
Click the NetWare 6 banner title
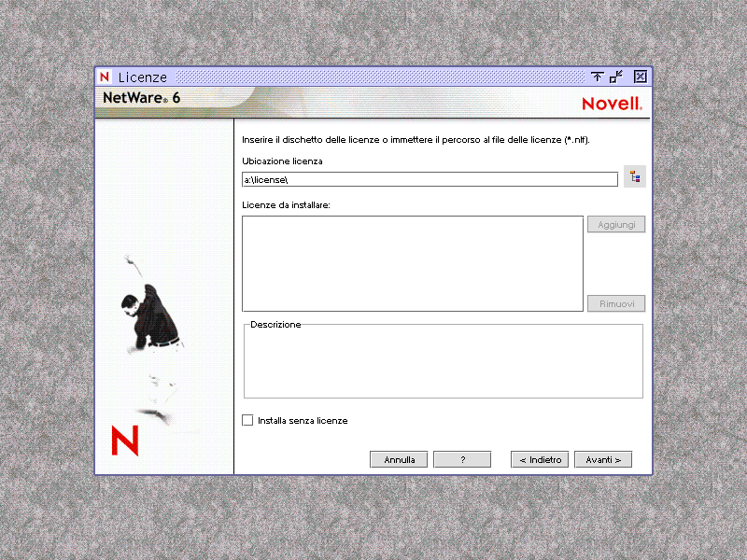click(x=142, y=98)
